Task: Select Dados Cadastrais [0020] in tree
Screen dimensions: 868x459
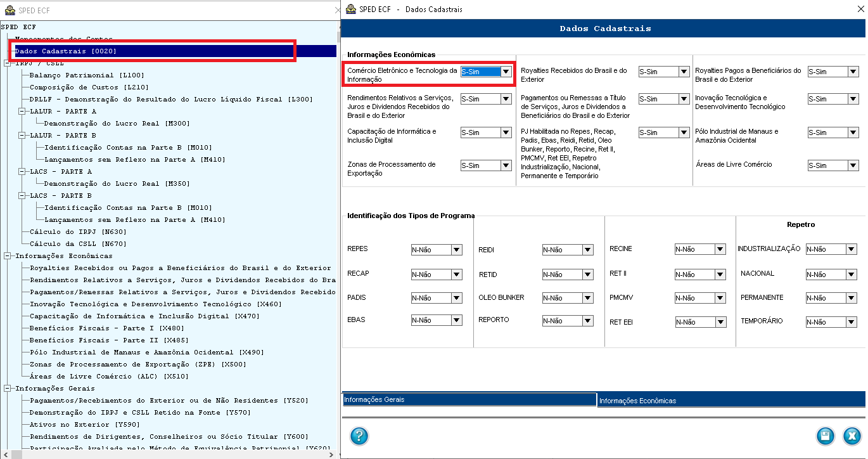Action: 66,51
